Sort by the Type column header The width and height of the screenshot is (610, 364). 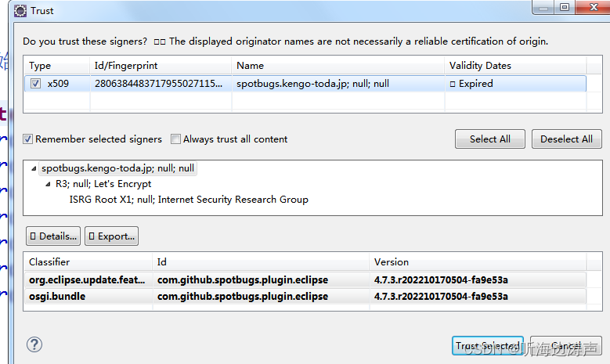[x=57, y=65]
